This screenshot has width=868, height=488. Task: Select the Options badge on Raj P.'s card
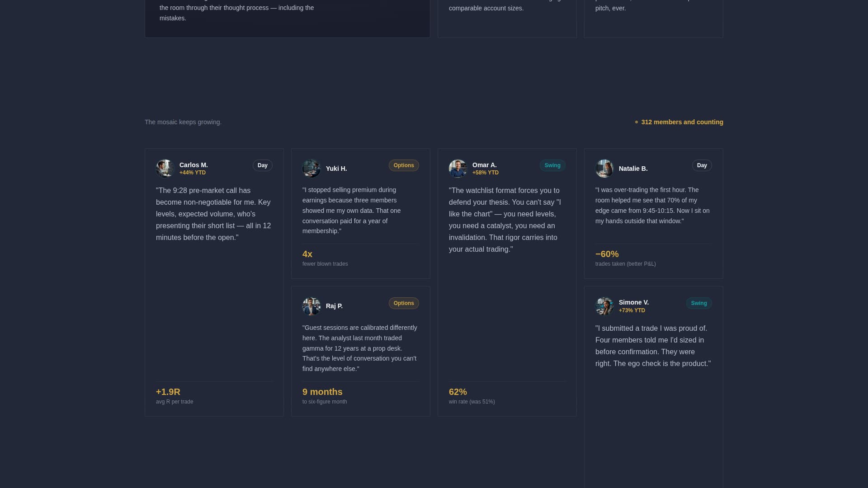pos(404,303)
